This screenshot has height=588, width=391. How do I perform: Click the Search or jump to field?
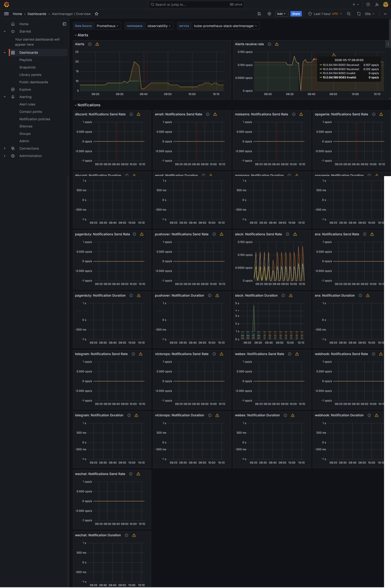(x=196, y=4)
